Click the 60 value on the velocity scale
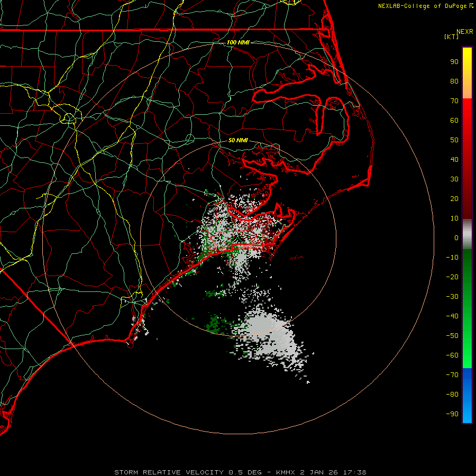 point(454,121)
